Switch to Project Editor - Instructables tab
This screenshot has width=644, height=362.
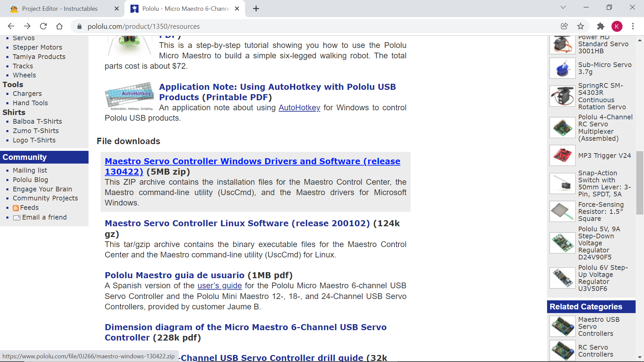pyautogui.click(x=60, y=9)
